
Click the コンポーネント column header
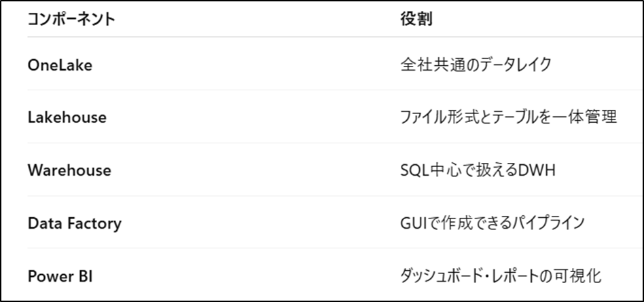pyautogui.click(x=71, y=19)
